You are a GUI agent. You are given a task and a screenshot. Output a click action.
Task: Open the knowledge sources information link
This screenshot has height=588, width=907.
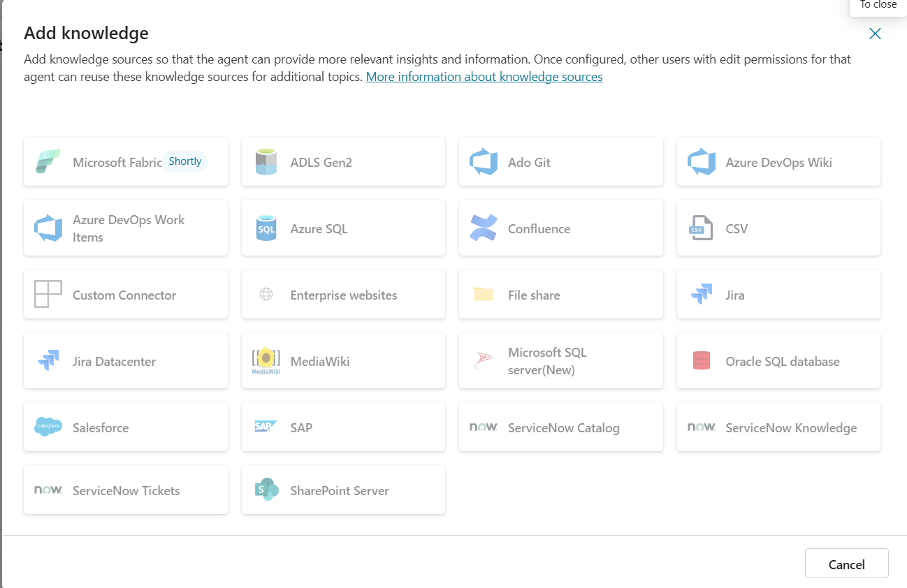pos(484,76)
